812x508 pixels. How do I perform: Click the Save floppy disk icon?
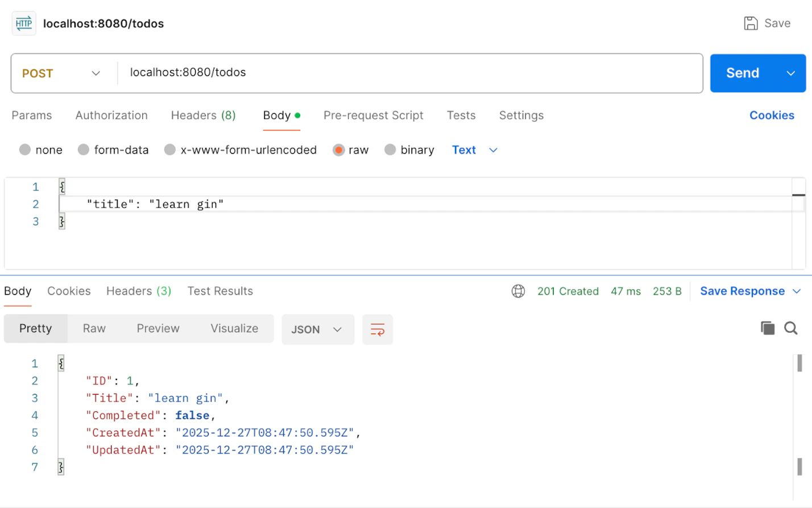click(751, 23)
